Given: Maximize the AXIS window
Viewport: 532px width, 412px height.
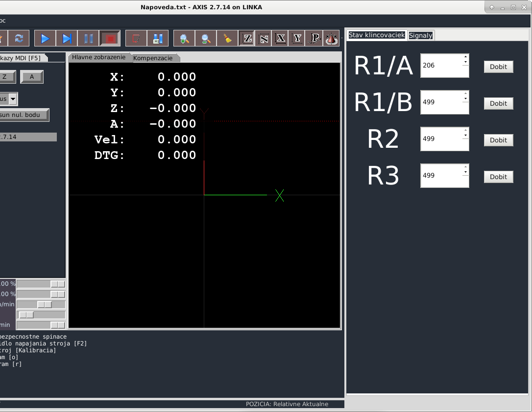Looking at the screenshot, I should coord(513,7).
